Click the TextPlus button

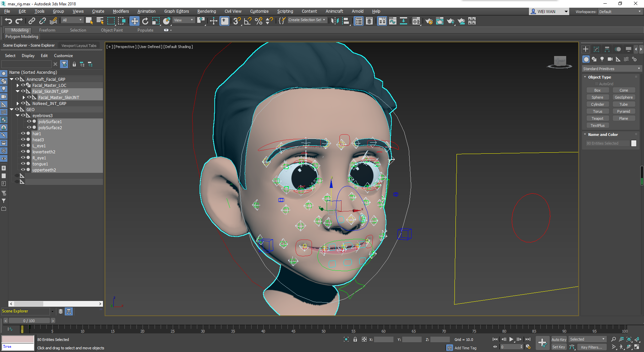coord(597,125)
